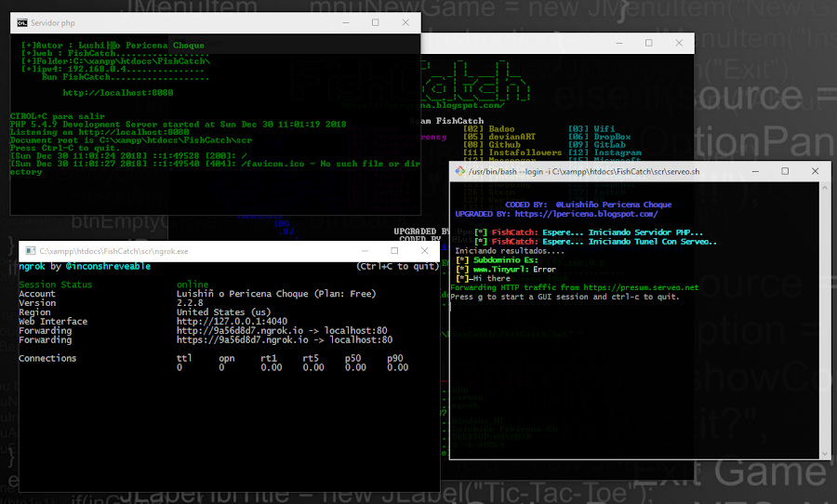Click the Servidor php window's cmd icon
The image size is (837, 504).
pyautogui.click(x=22, y=23)
